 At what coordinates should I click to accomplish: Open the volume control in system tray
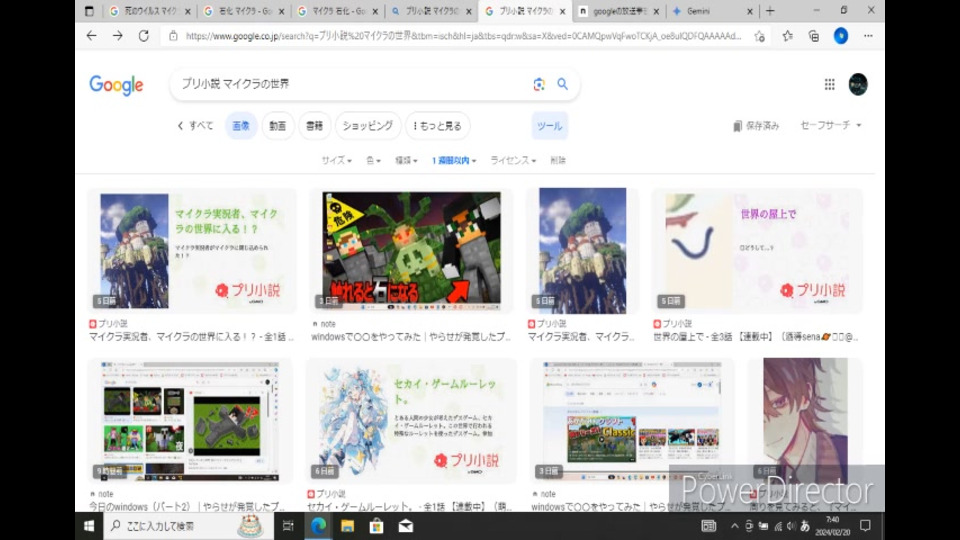click(x=792, y=526)
